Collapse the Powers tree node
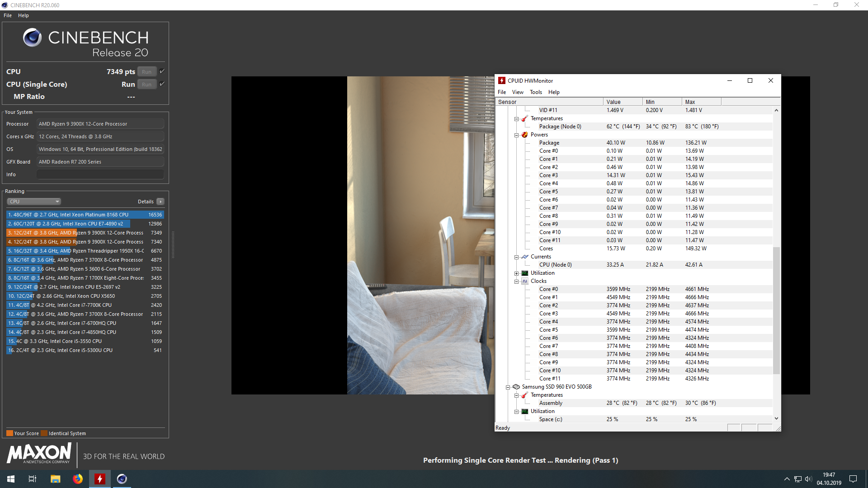Screen dimensions: 868x488 pyautogui.click(x=516, y=135)
